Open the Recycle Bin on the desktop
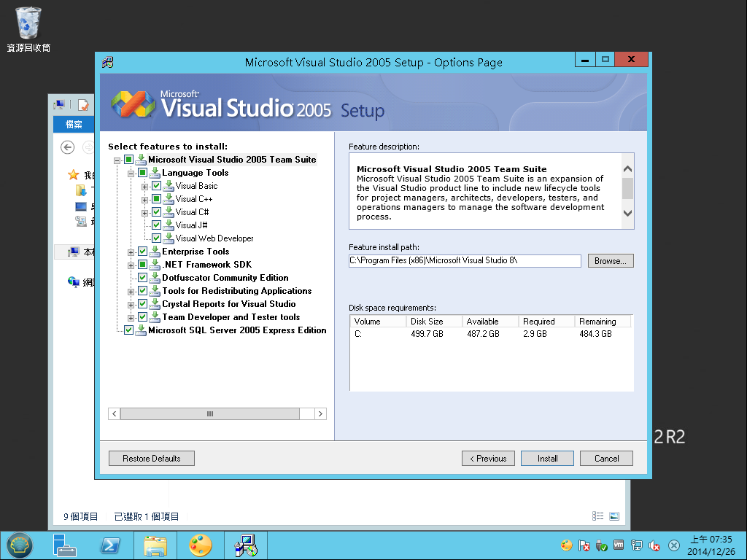The height and width of the screenshot is (560, 747). point(28,29)
